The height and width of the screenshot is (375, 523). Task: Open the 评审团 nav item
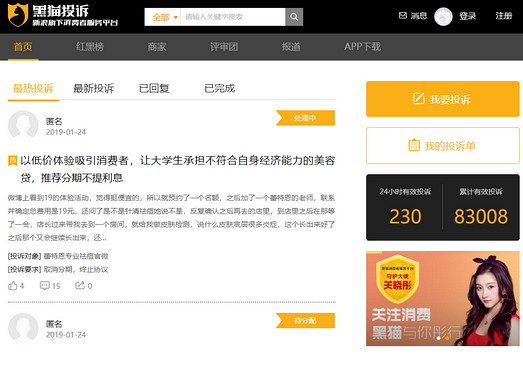[224, 47]
